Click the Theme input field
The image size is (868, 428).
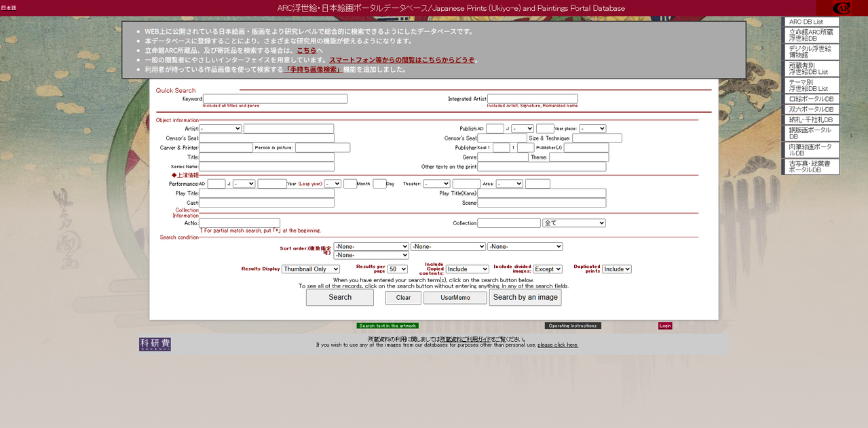579,157
